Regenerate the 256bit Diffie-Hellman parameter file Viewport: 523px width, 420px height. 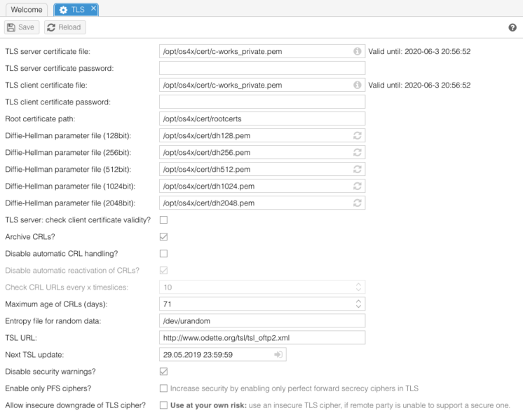358,152
